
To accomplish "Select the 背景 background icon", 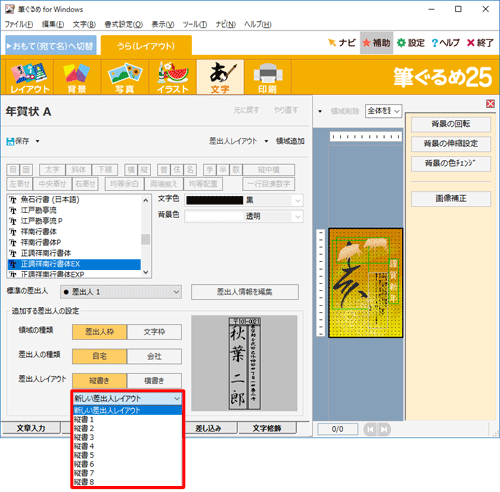I will tap(77, 73).
